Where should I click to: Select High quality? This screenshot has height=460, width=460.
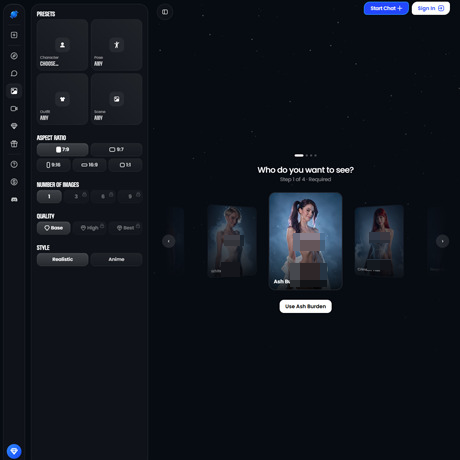click(90, 228)
